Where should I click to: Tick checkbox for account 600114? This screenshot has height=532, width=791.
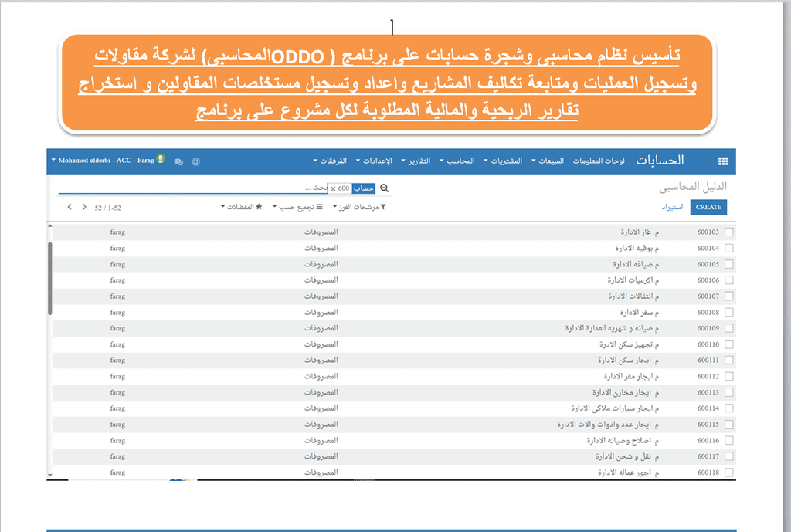(x=729, y=408)
